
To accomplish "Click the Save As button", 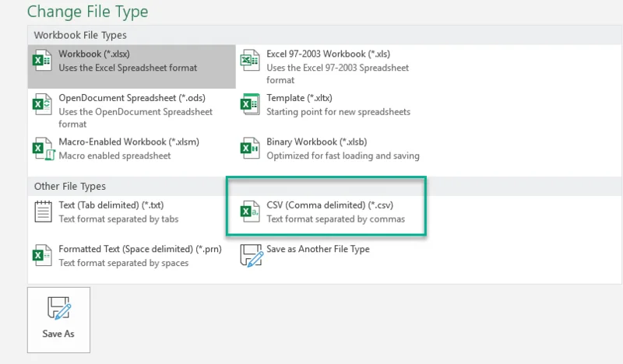I will [59, 320].
